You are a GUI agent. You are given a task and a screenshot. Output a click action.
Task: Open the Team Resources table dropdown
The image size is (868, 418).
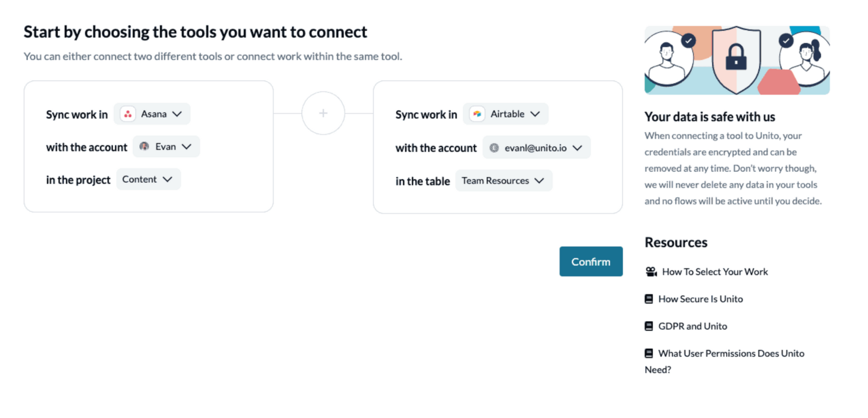coord(504,181)
